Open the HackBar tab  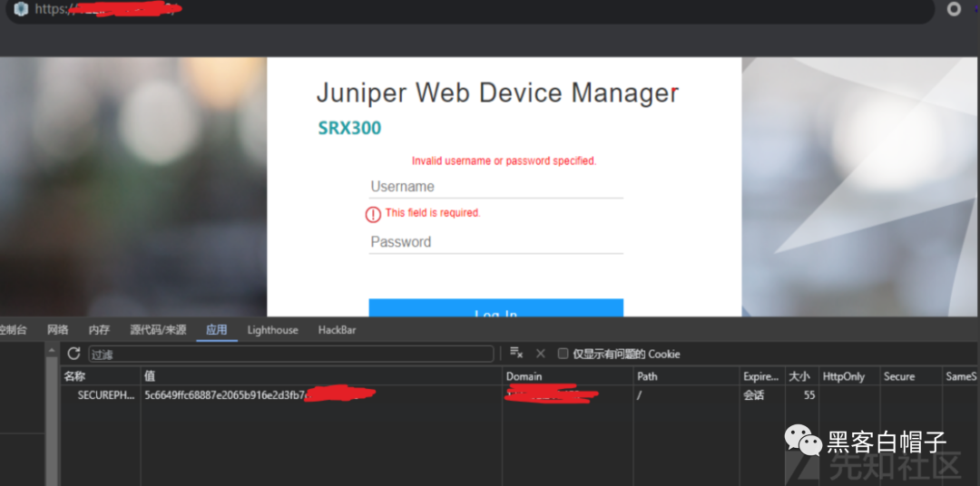[x=337, y=330]
